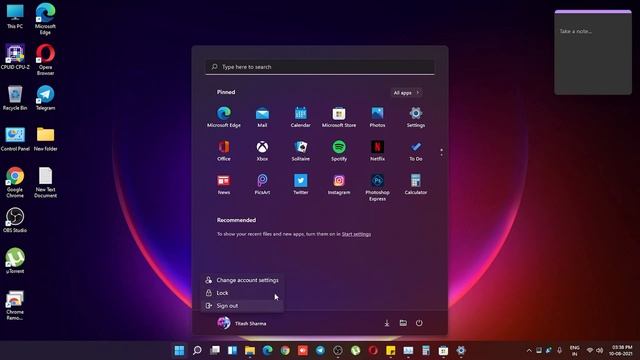Open the Mail pinned app
Image resolution: width=640 pixels, height=360 pixels.
pos(262,117)
